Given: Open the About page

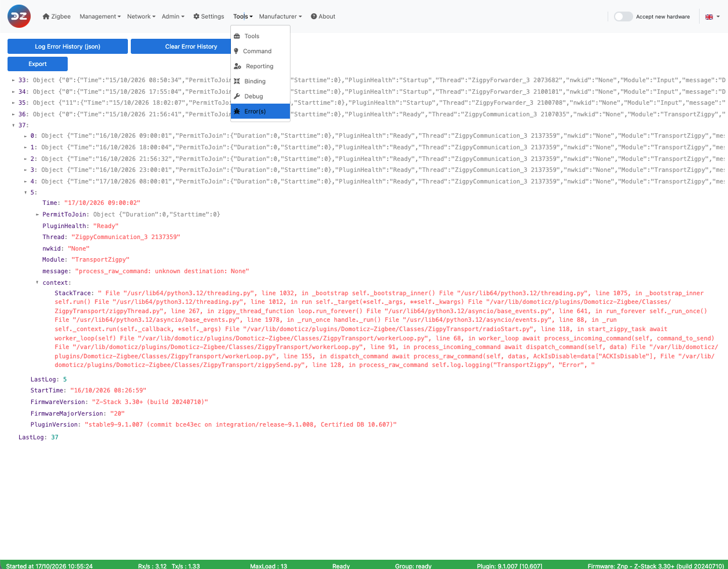Looking at the screenshot, I should [323, 16].
